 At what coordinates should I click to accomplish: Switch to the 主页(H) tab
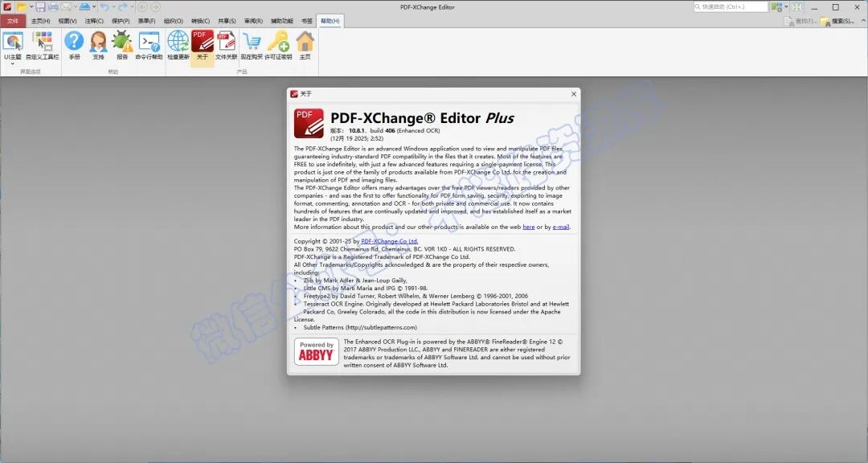click(x=40, y=21)
